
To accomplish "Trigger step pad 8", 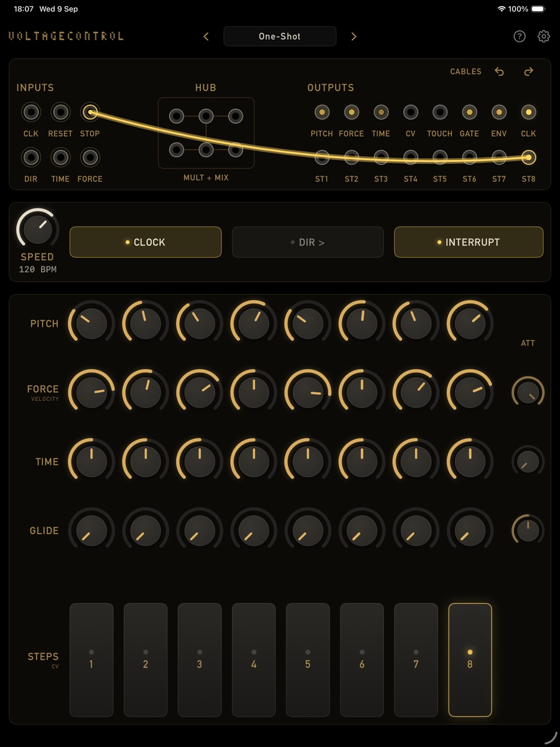I will (x=470, y=660).
